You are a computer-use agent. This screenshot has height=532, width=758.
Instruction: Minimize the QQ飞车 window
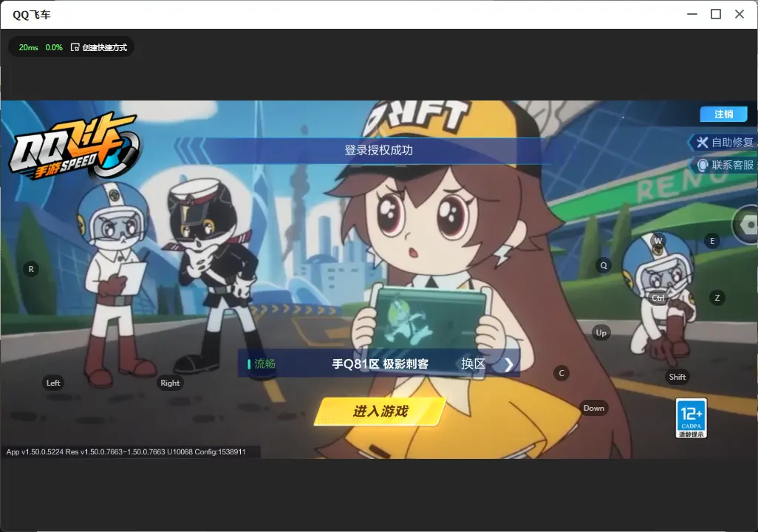[692, 14]
